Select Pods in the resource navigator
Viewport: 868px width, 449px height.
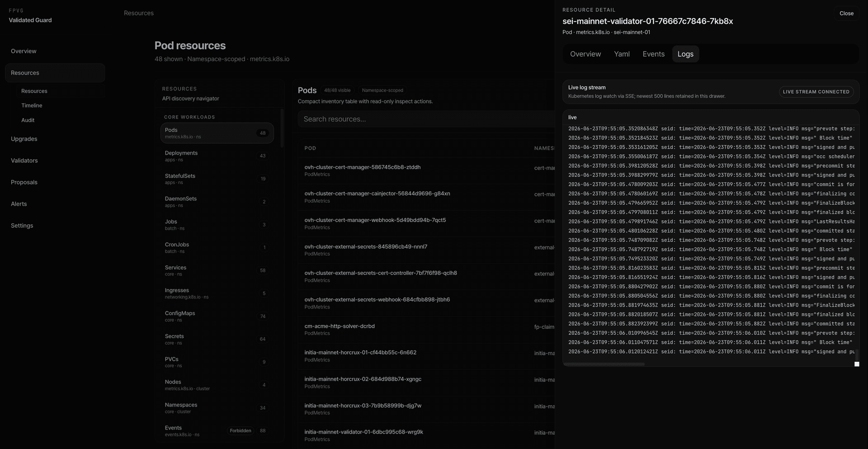pyautogui.click(x=217, y=133)
